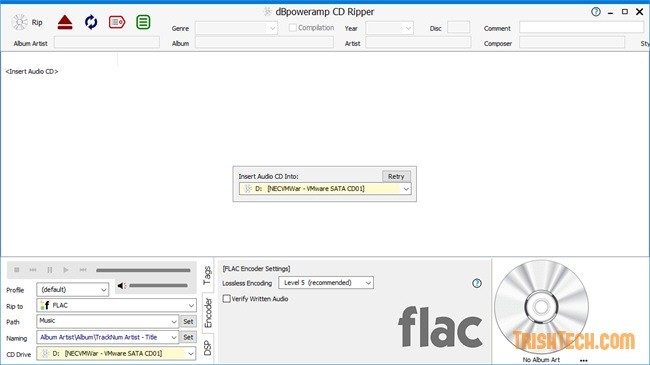
Task: Open album art options ellipsis
Action: (584, 360)
